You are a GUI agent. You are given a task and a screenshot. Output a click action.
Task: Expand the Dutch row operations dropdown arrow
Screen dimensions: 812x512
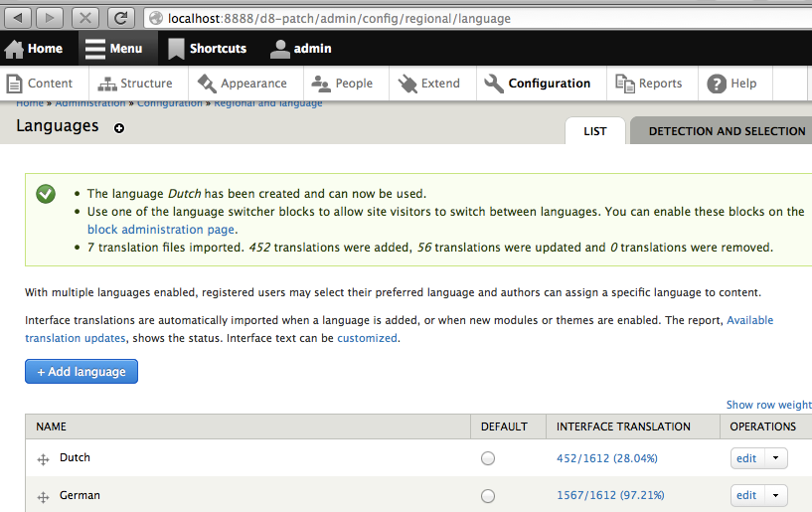(776, 458)
